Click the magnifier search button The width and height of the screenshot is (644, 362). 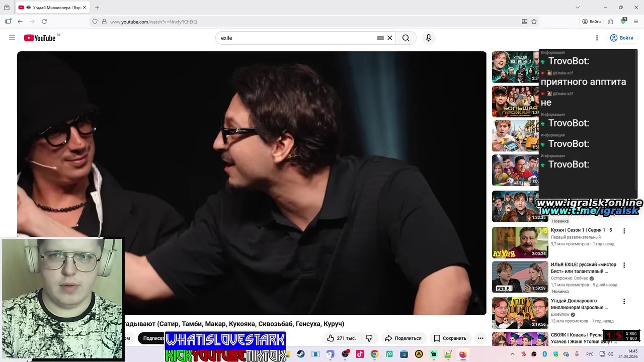tap(406, 38)
